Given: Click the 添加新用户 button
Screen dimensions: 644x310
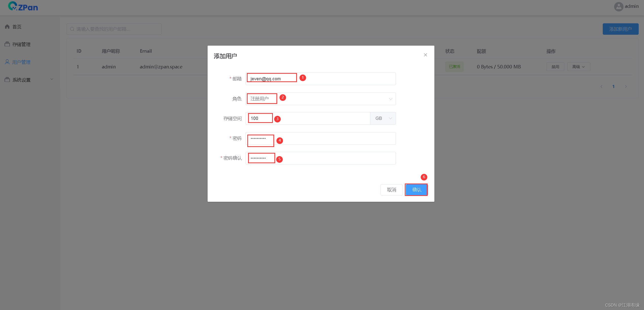Looking at the screenshot, I should coord(620,29).
